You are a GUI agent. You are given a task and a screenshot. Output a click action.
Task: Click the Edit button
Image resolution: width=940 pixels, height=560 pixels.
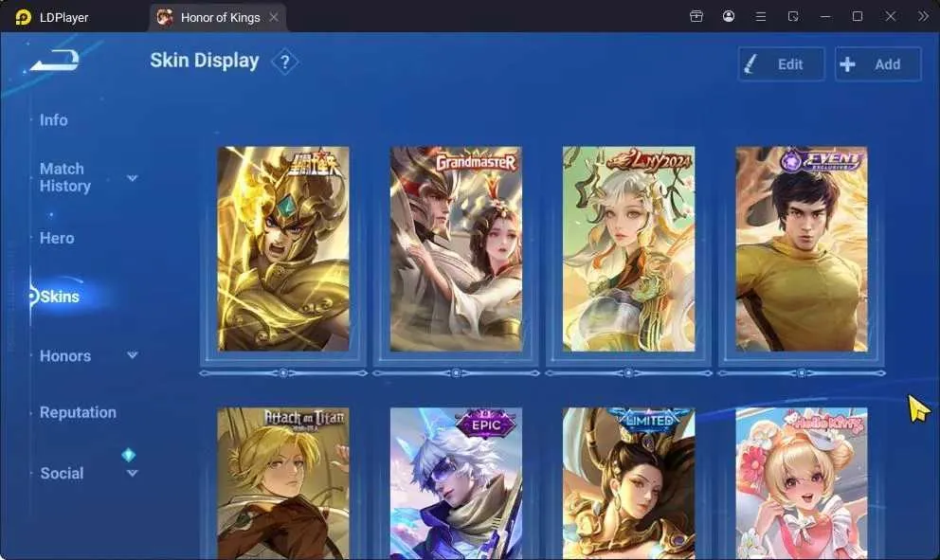pyautogui.click(x=781, y=64)
